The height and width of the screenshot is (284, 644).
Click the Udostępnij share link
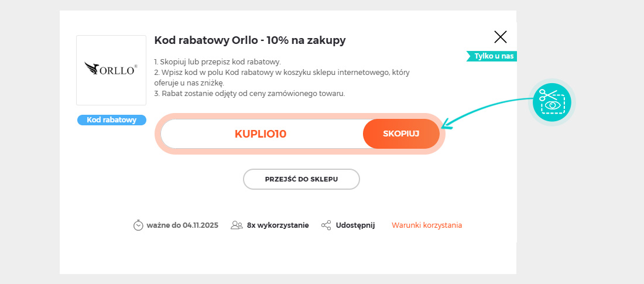coord(355,225)
